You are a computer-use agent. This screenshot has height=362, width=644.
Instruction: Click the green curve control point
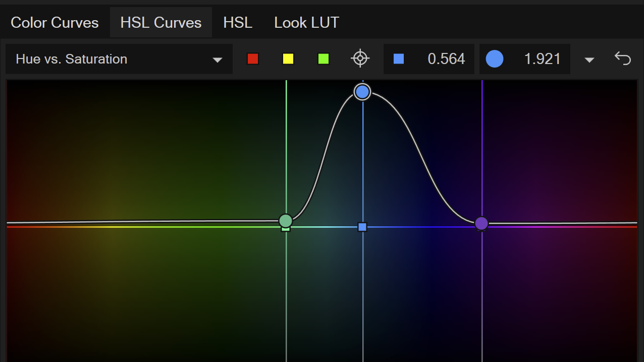click(285, 220)
